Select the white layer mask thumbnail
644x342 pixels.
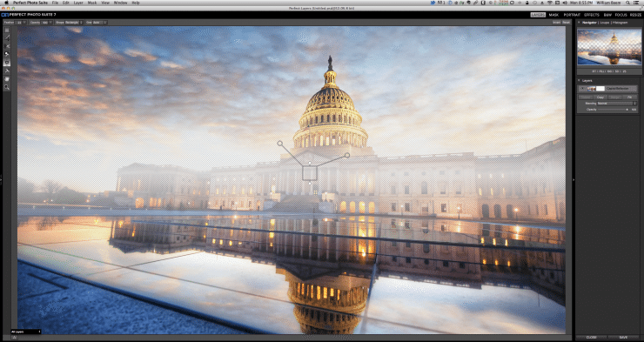600,89
